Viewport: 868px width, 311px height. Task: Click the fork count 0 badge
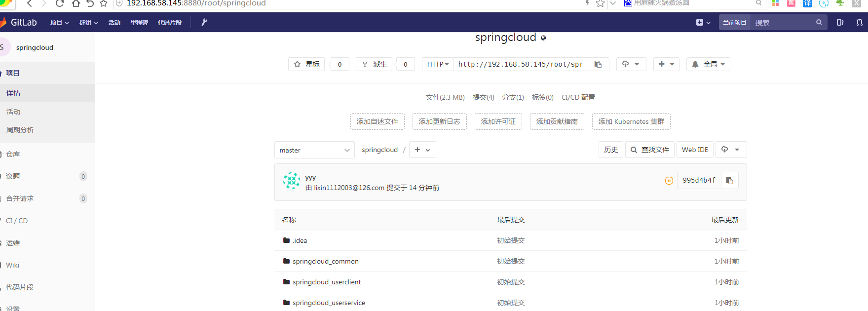406,64
